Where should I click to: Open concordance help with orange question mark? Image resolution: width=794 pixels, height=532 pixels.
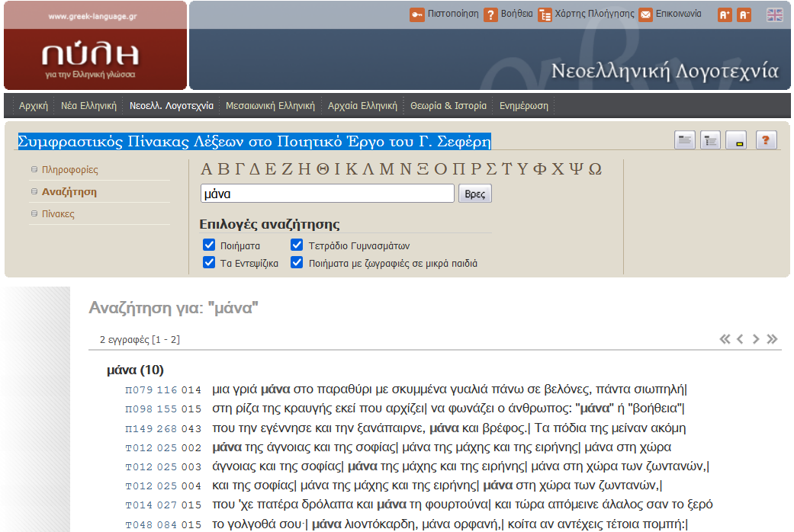pyautogui.click(x=766, y=139)
